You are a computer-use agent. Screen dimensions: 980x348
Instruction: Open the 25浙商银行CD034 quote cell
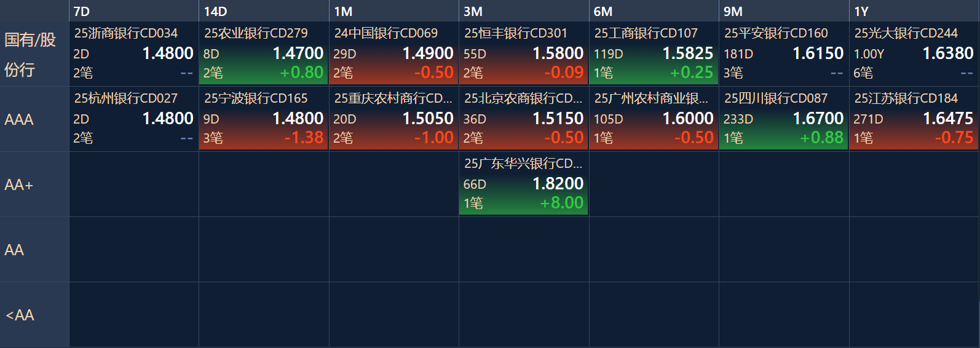point(133,53)
